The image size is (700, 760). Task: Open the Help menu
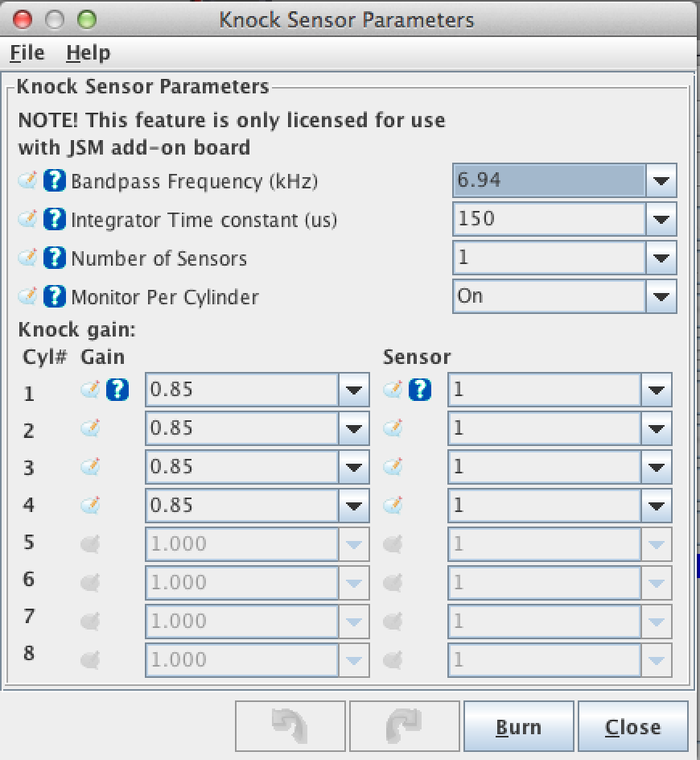(x=88, y=53)
